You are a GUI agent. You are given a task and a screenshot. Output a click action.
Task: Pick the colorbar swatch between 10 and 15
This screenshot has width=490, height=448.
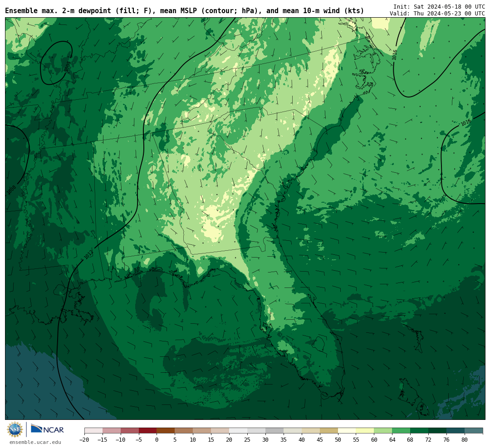click(x=202, y=431)
